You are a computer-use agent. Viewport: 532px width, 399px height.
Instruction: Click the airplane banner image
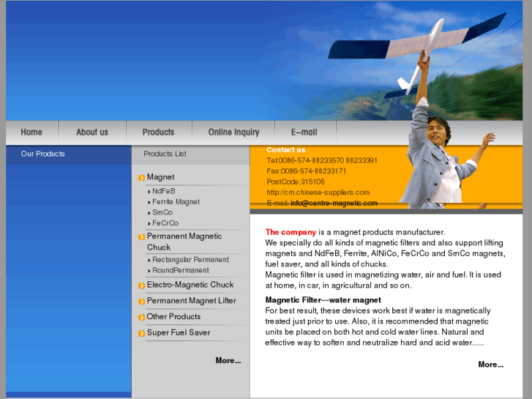pos(264,61)
